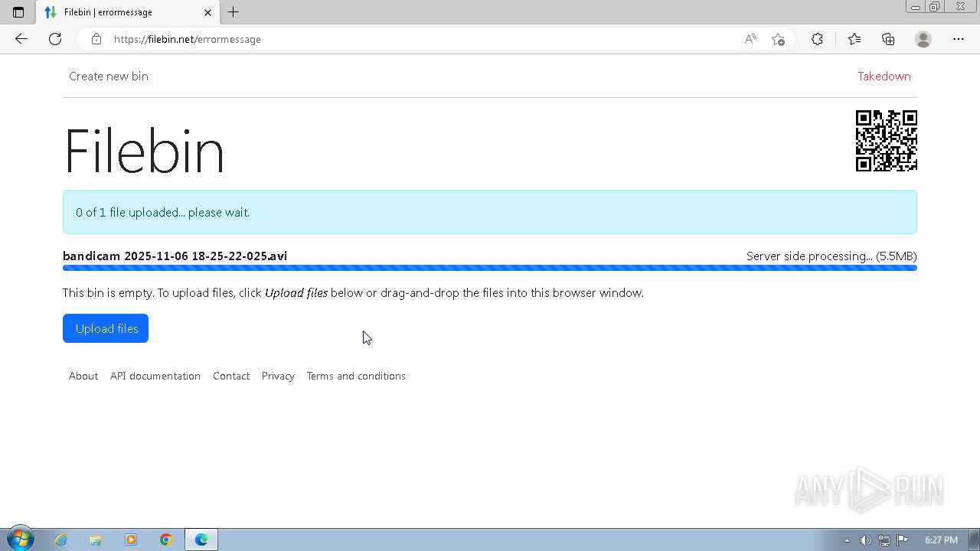Screen dimensions: 980x551
Task: Launch Internet Explorer from taskbar
Action: tap(60, 540)
